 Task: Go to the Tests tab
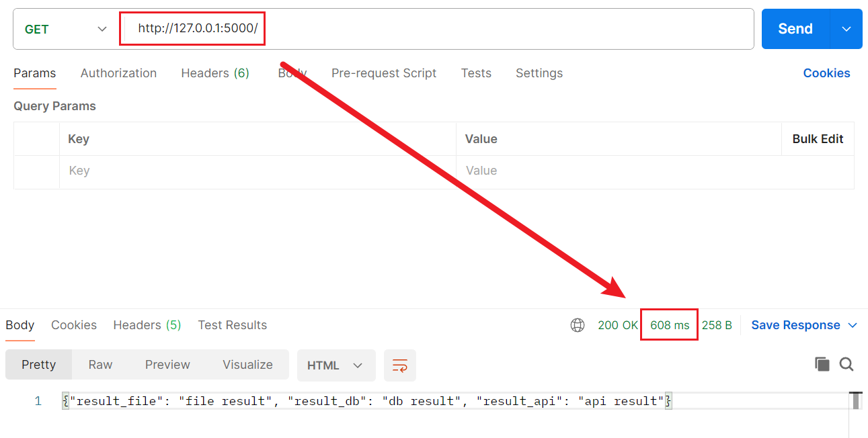pyautogui.click(x=476, y=73)
